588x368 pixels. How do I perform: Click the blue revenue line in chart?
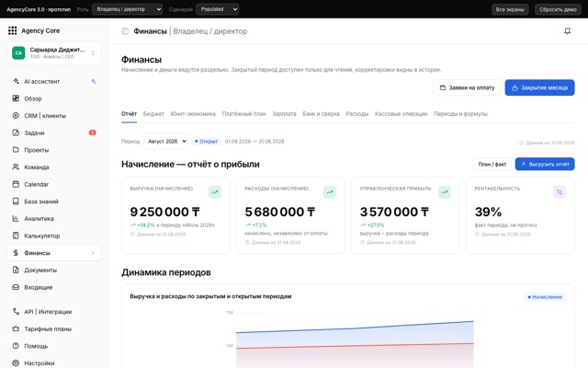(x=355, y=328)
